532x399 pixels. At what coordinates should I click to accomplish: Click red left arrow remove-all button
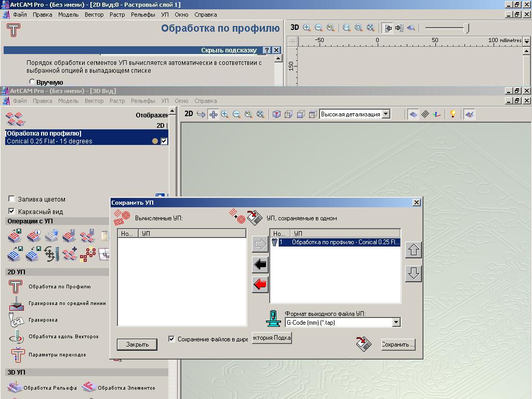click(260, 284)
